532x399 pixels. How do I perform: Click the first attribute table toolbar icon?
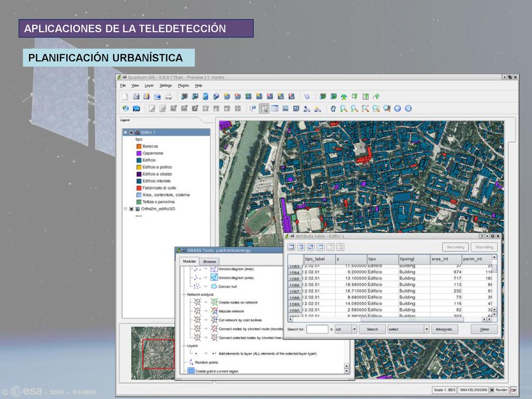(291, 247)
